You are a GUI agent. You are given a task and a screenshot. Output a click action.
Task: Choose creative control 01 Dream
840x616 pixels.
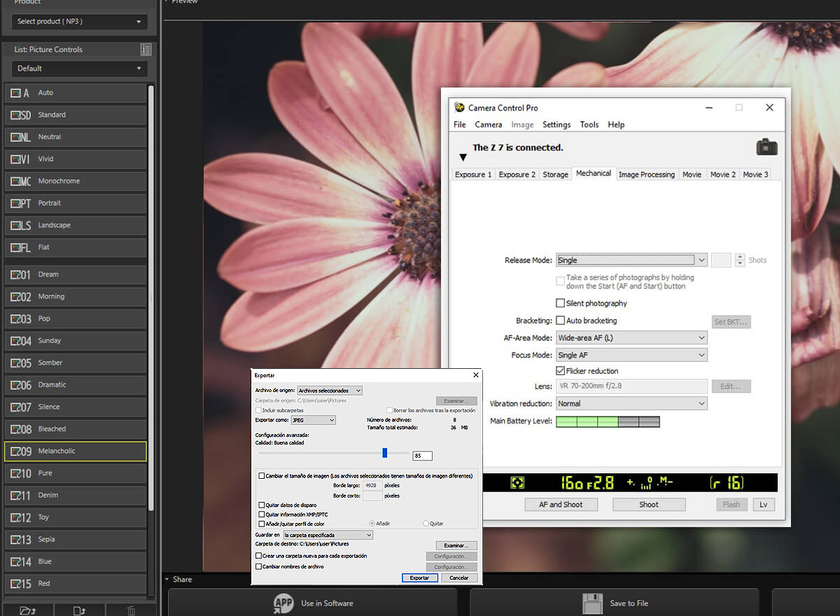(76, 274)
